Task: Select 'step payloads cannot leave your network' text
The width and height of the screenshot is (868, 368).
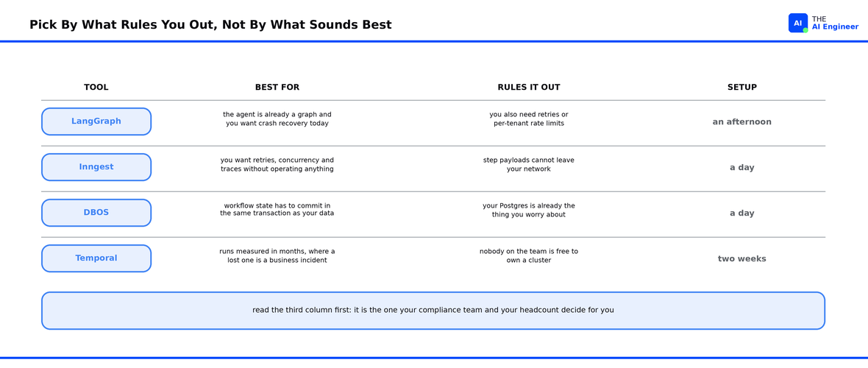Action: 529,165
